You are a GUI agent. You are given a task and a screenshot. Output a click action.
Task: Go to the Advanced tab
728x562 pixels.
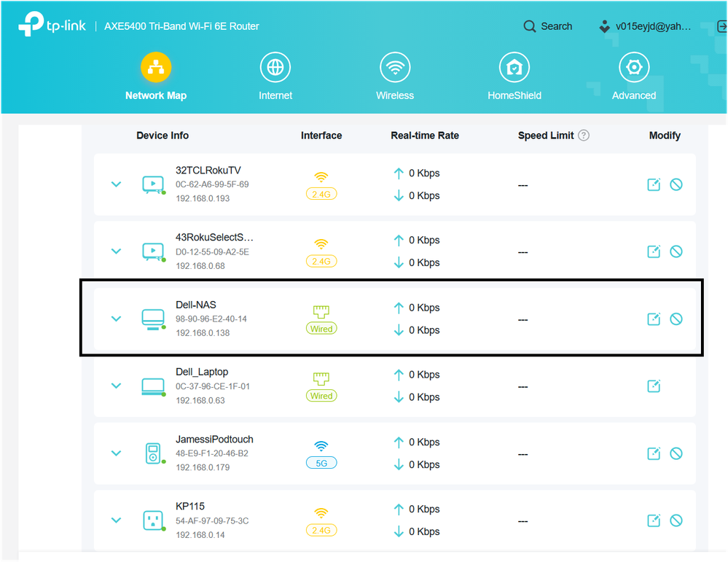pos(634,77)
